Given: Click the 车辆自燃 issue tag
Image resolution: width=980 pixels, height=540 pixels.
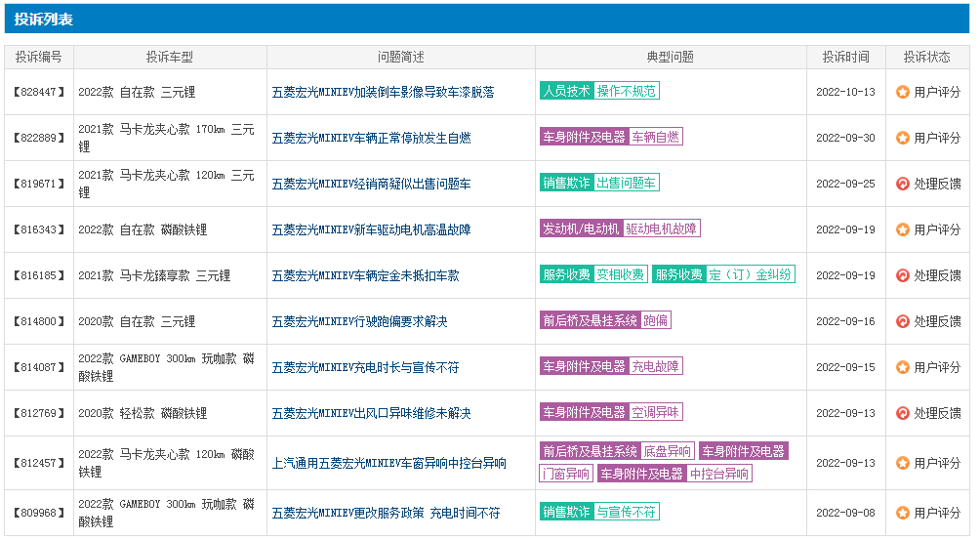Looking at the screenshot, I should point(655,137).
